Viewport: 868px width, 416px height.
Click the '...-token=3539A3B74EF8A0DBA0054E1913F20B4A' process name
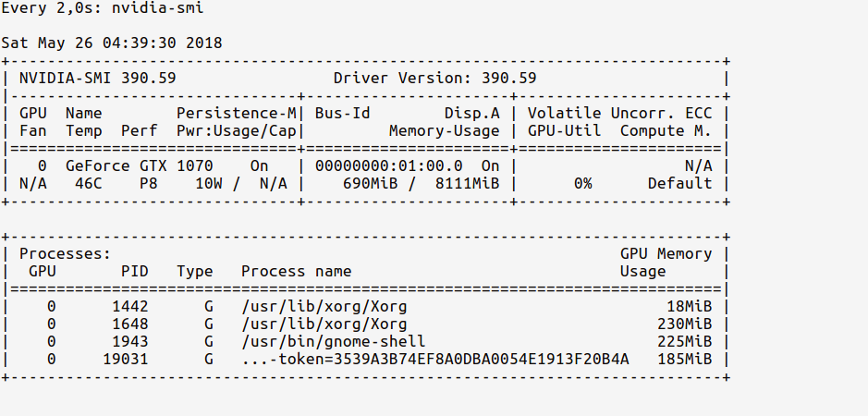pos(435,360)
